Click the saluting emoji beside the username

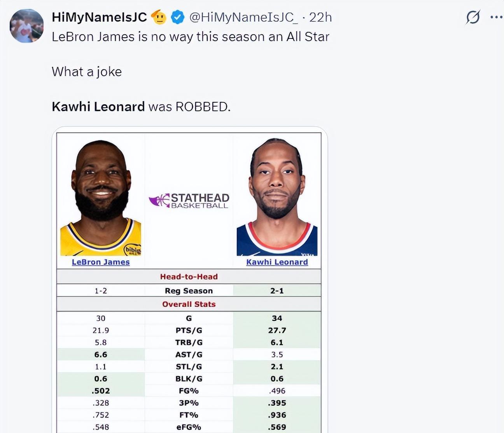159,17
